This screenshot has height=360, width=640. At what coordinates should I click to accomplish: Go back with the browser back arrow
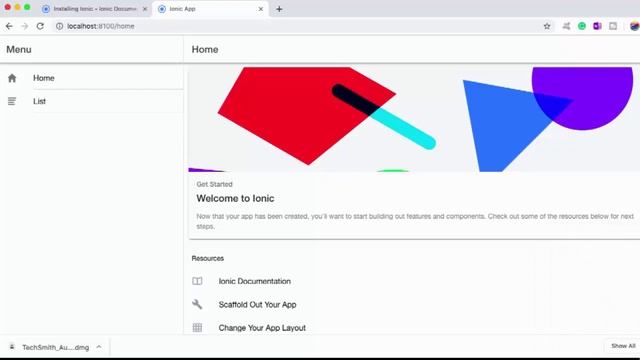point(9,26)
